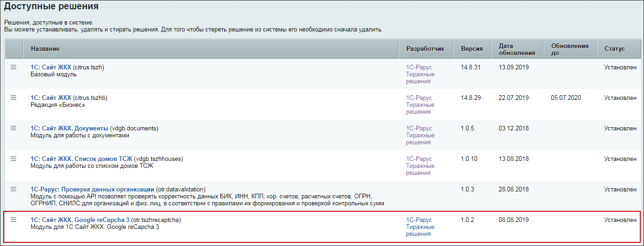Click update date 22.07.2019
Screen dimensions: 644x246
click(x=513, y=98)
